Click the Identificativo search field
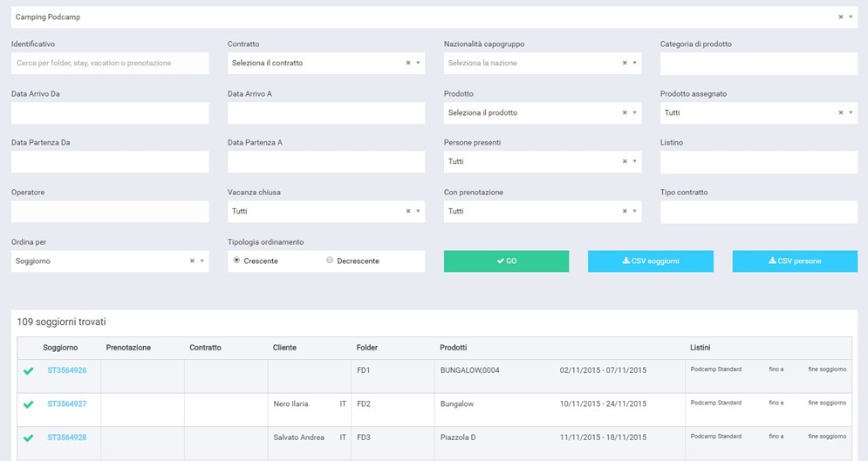This screenshot has width=868, height=461. click(110, 63)
